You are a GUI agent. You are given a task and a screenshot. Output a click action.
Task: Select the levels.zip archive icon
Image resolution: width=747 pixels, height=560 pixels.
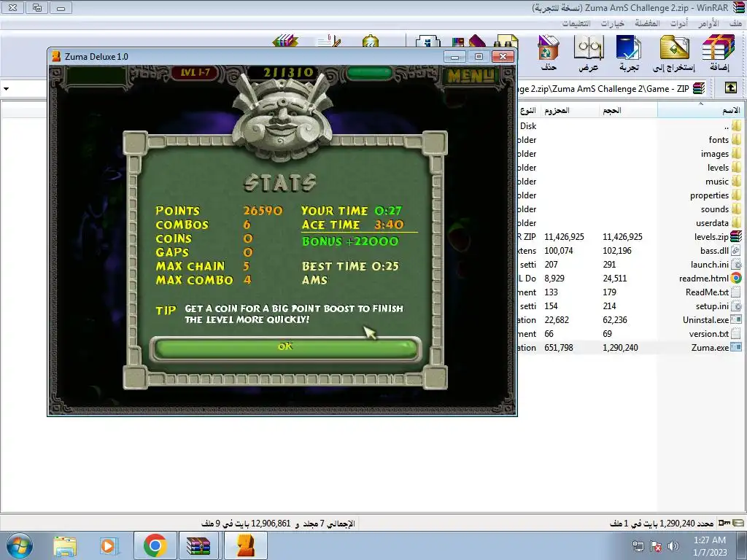(737, 237)
